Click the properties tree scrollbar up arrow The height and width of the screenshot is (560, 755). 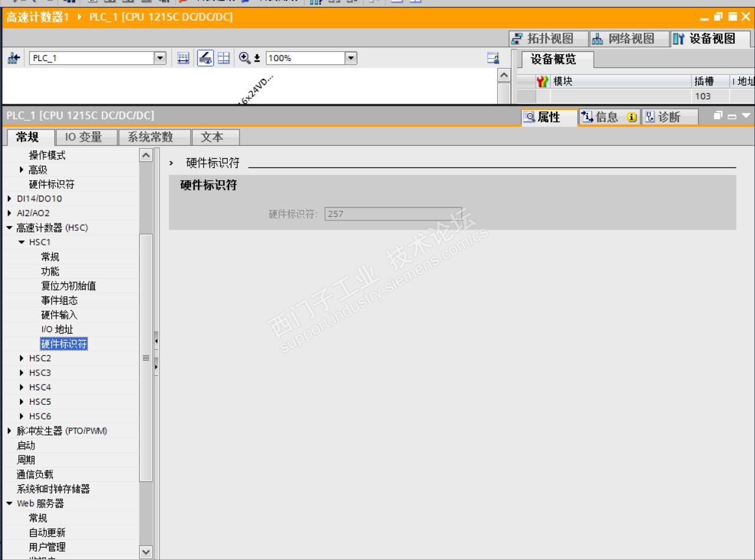pos(146,155)
